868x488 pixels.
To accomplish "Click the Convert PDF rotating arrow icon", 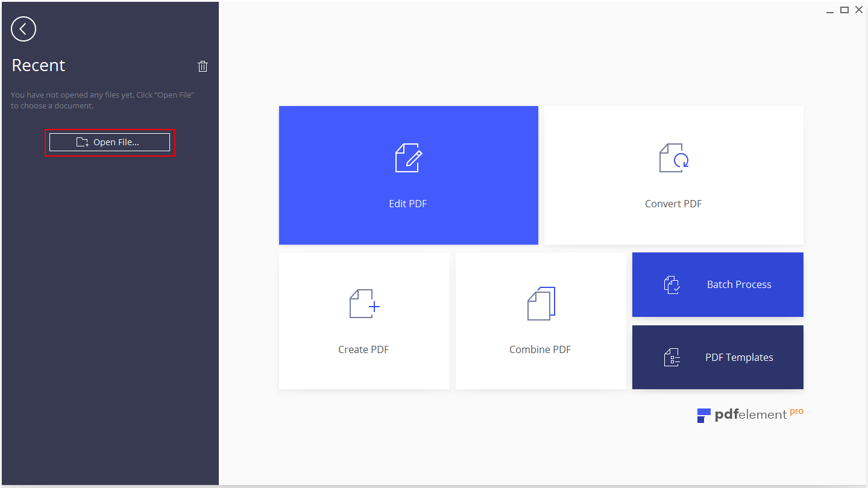I will 674,158.
